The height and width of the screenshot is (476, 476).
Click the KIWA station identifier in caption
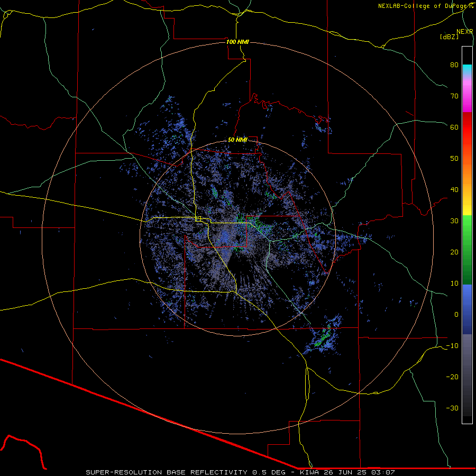309,472
